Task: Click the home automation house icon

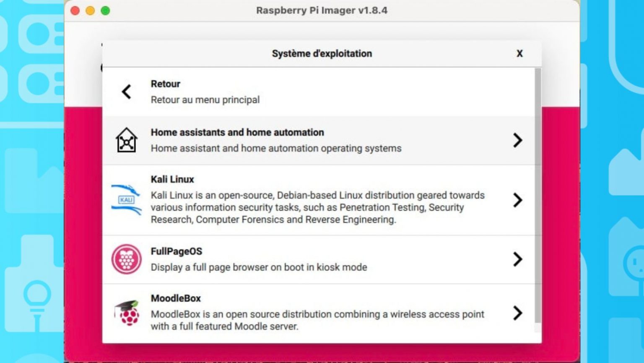Action: pyautogui.click(x=126, y=140)
